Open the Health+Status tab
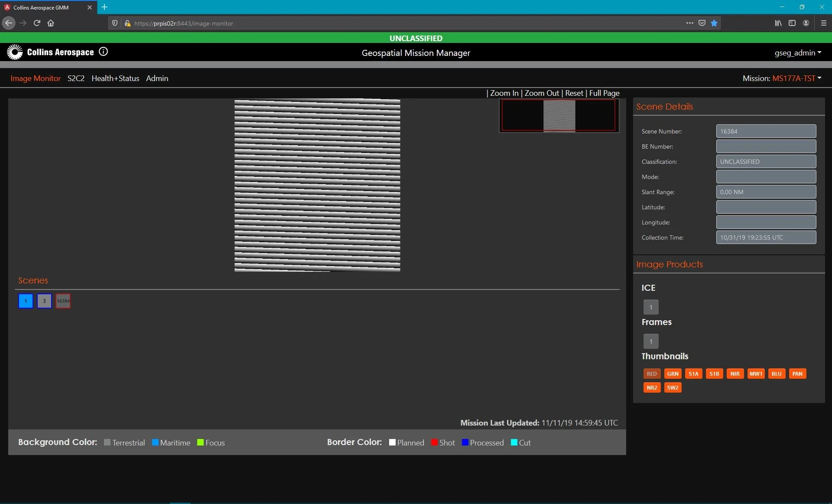The width and height of the screenshot is (832, 504). pyautogui.click(x=115, y=78)
